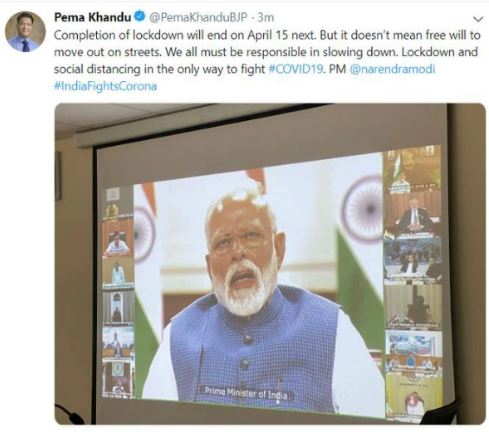489x436 pixels.
Task: Click the 'Prime Minister of India' caption label
Action: click(247, 392)
